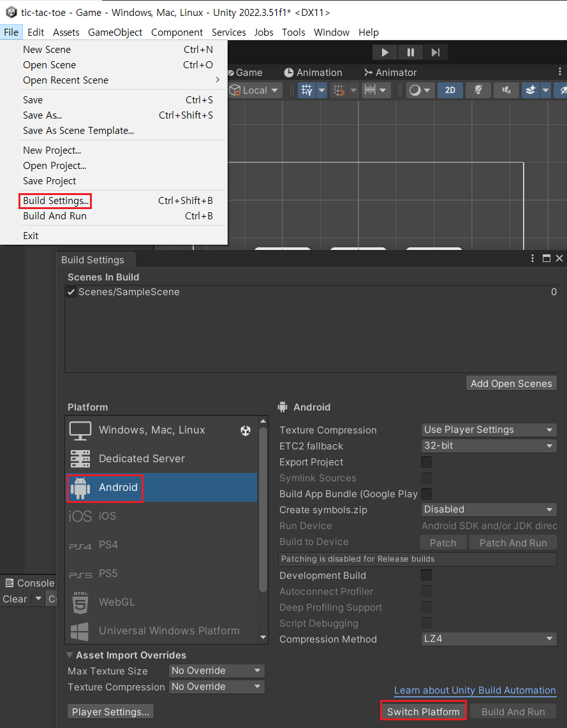Click platform list scroll up arrow
This screenshot has height=728, width=567.
263,421
